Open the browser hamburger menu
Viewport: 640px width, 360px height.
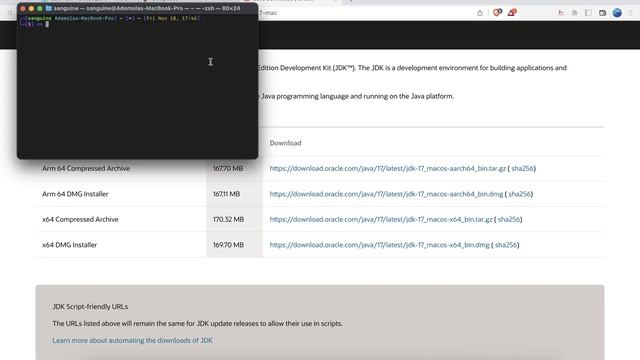631,13
